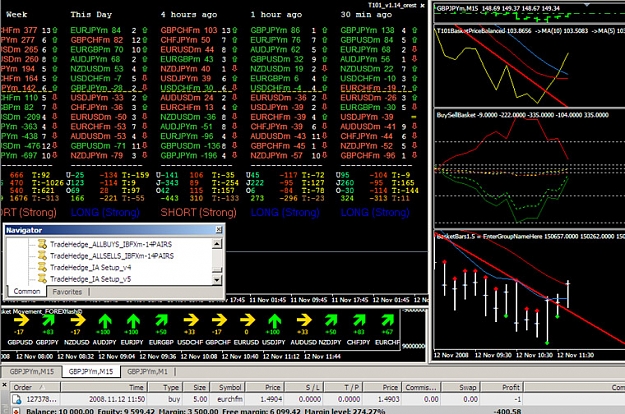Click Navigator scrollbar up arrow
The height and width of the screenshot is (414, 625).
coord(217,243)
